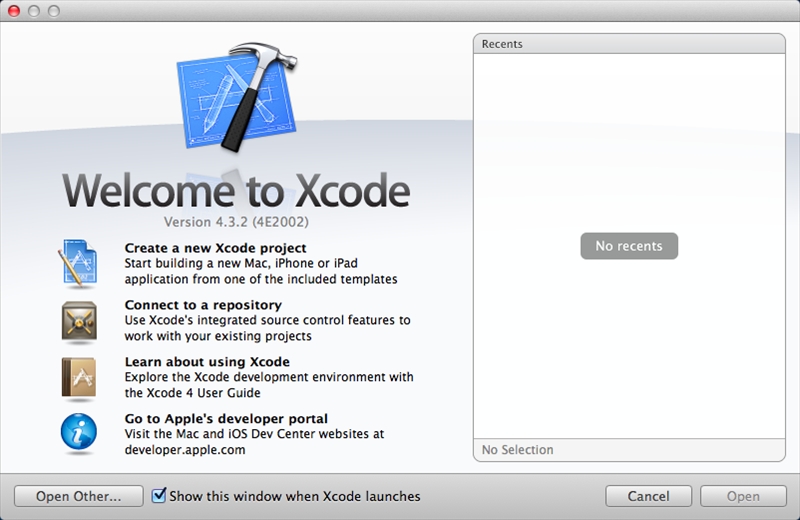Click 'Start building a new Mac, iPhone or iPad' text

pos(241,263)
